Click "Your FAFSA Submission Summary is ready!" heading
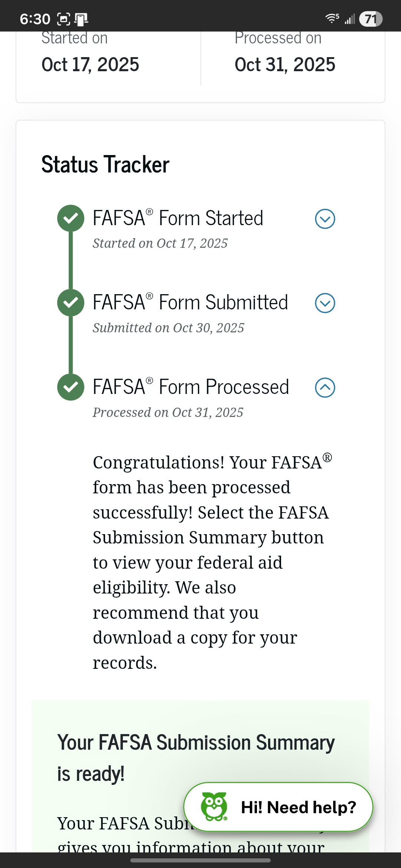Viewport: 401px width, 868px height. tap(196, 758)
